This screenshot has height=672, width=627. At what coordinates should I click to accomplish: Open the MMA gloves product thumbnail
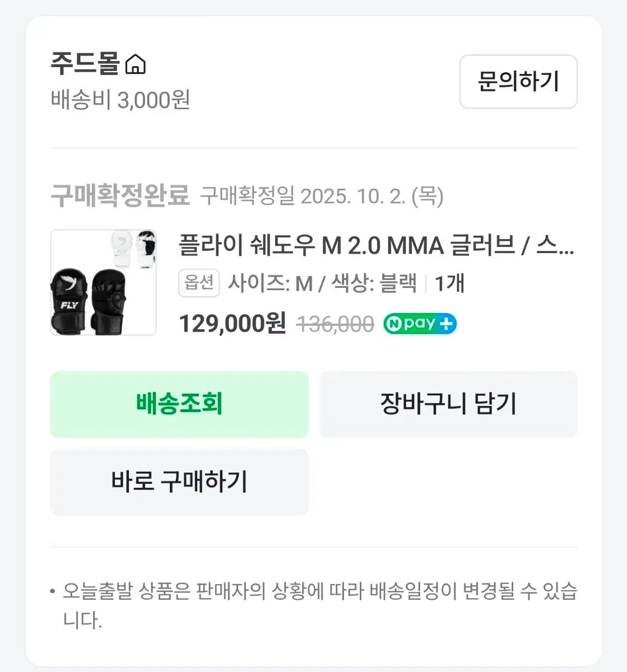click(x=104, y=282)
